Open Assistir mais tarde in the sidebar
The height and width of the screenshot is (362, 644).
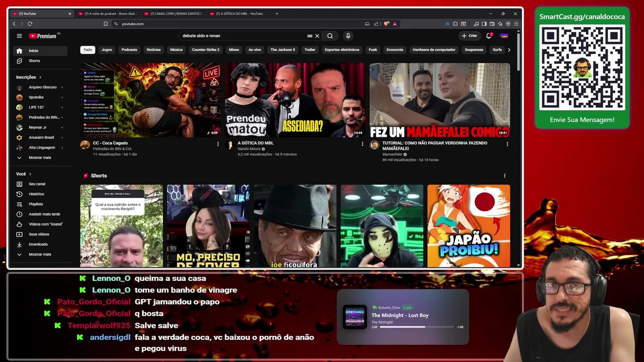tap(40, 214)
